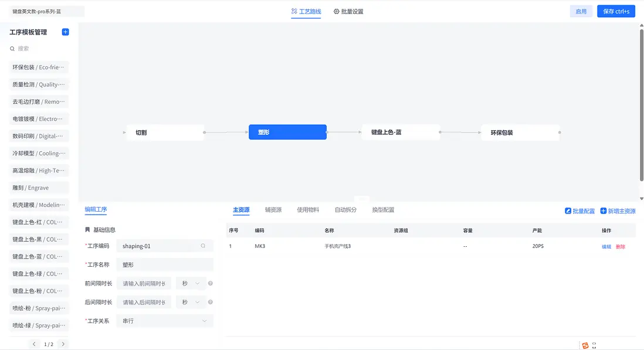The height and width of the screenshot is (350, 644).
Task: Click the blue plus icon beside 工序模板管理
Action: pyautogui.click(x=65, y=32)
